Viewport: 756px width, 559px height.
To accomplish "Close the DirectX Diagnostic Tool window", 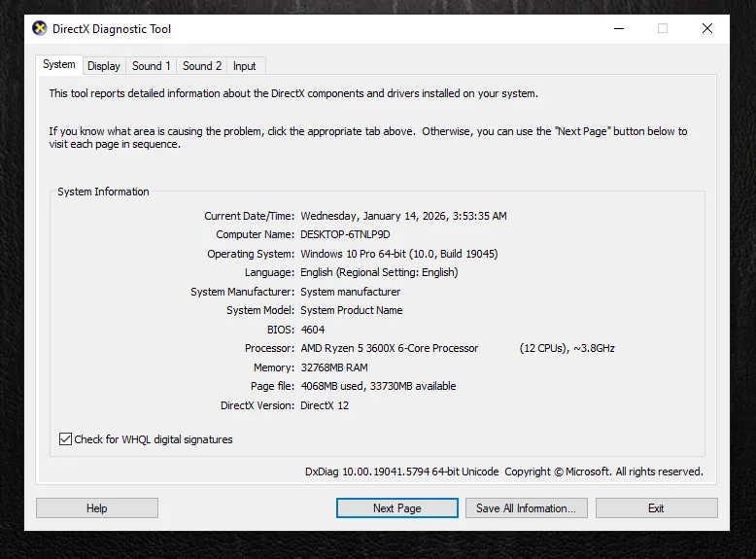I will [x=707, y=29].
